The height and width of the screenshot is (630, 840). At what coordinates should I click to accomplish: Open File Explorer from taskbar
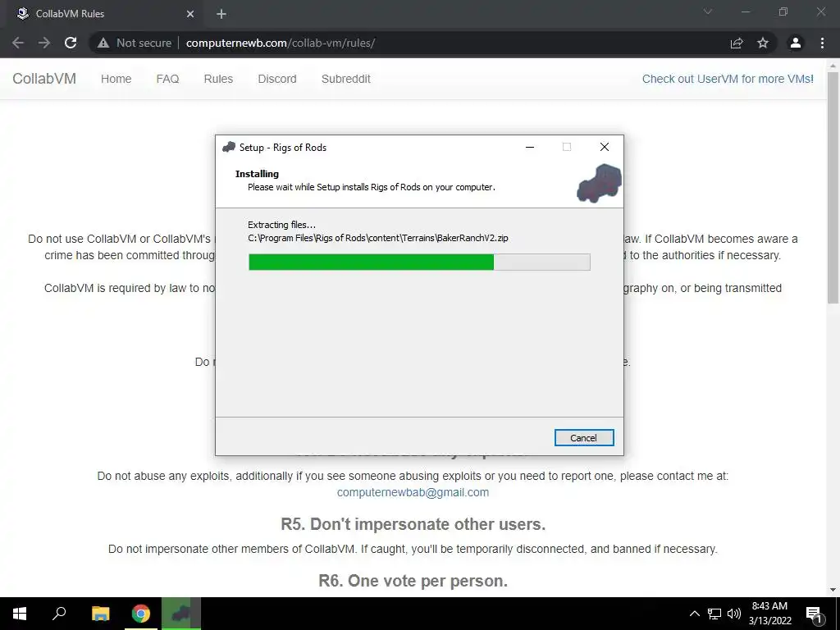pyautogui.click(x=100, y=614)
